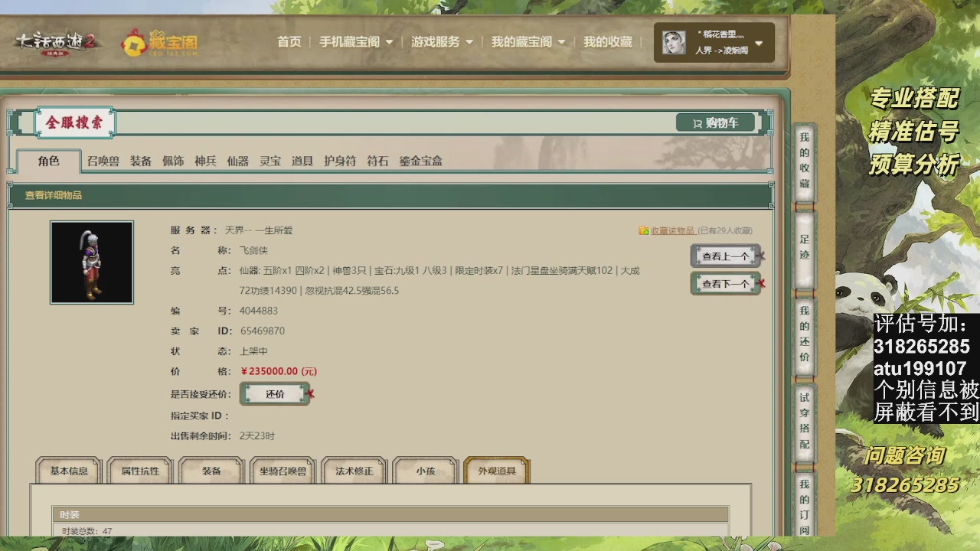Screen dimensions: 980x551
Task: Click the 查看详细物品 panel header
Action: coord(390,195)
